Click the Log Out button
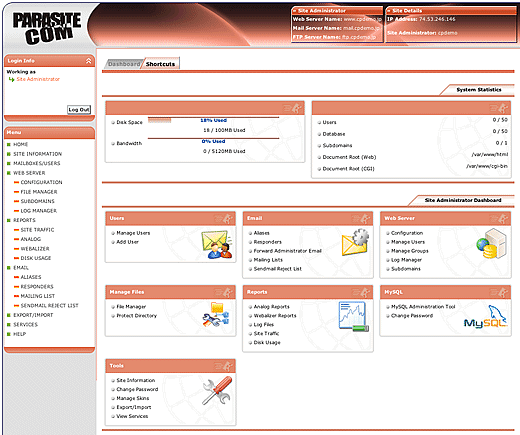Viewport: 520px width, 435px height. (x=79, y=109)
